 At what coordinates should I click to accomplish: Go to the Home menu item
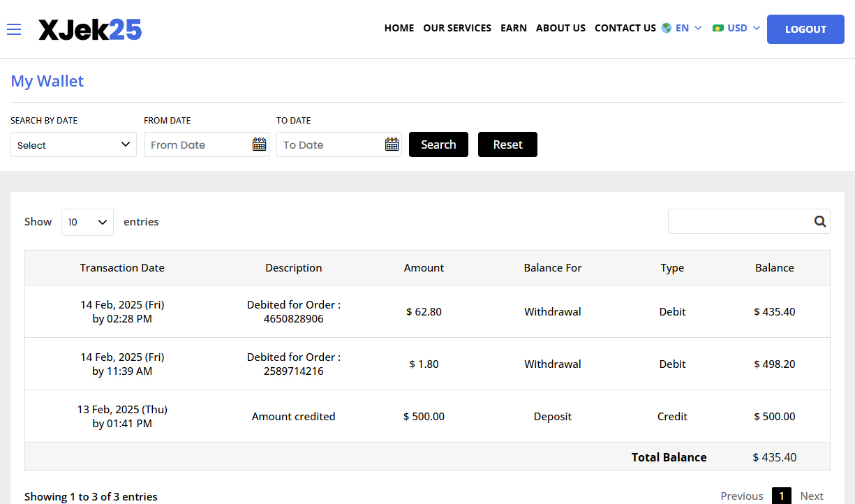(399, 28)
